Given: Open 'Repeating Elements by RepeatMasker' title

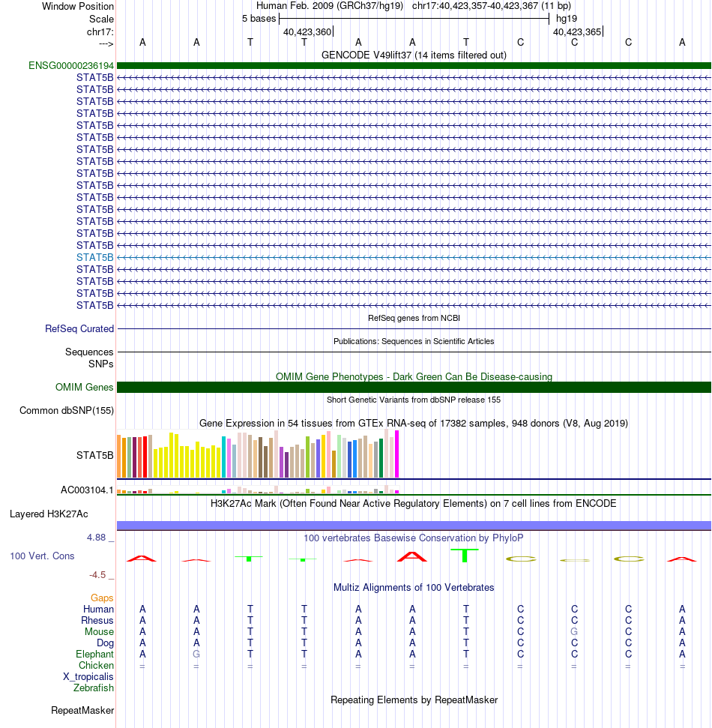Looking at the screenshot, I should coord(414,700).
